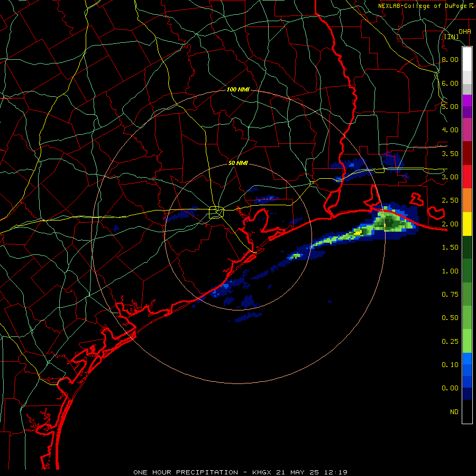Select the orange swatch at 2.50
The image size is (476, 476).
pyautogui.click(x=467, y=200)
